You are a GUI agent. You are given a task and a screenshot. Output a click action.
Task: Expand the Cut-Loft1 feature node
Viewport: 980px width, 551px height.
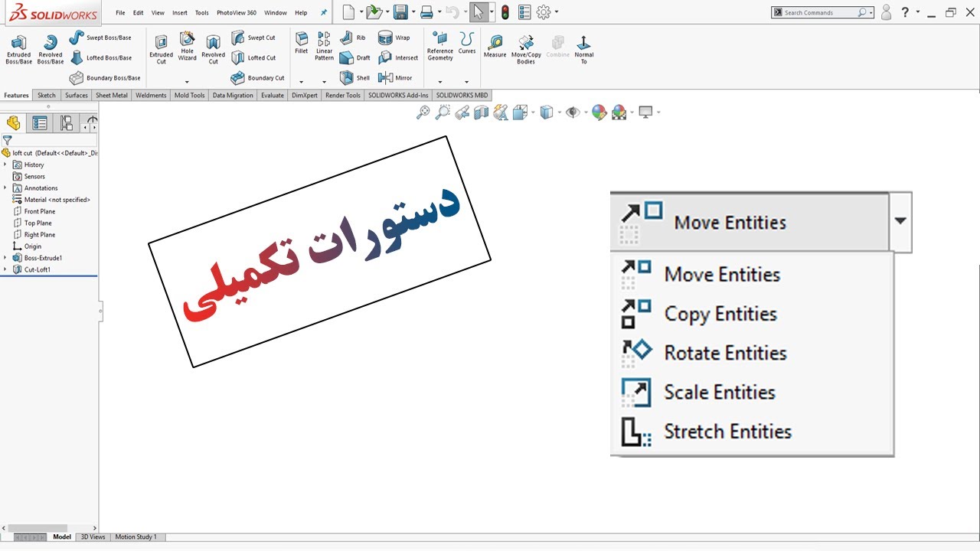pyautogui.click(x=5, y=269)
